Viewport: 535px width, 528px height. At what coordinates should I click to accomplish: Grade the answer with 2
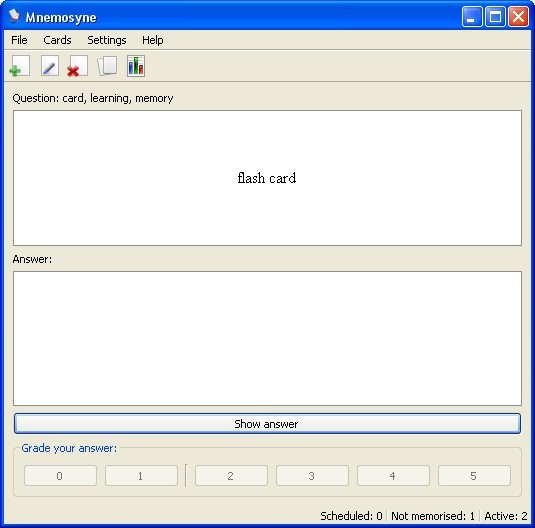click(x=231, y=475)
